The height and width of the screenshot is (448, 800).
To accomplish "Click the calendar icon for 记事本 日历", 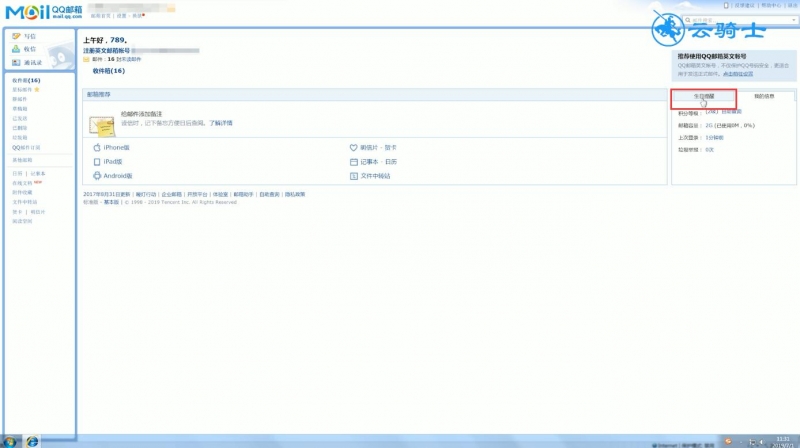I will pos(354,162).
